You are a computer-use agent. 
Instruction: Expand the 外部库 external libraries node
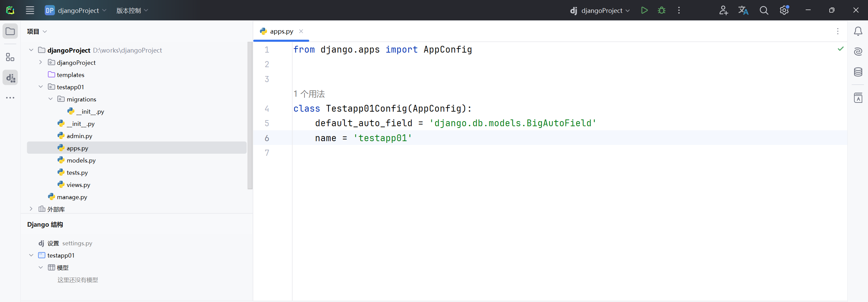pos(31,209)
